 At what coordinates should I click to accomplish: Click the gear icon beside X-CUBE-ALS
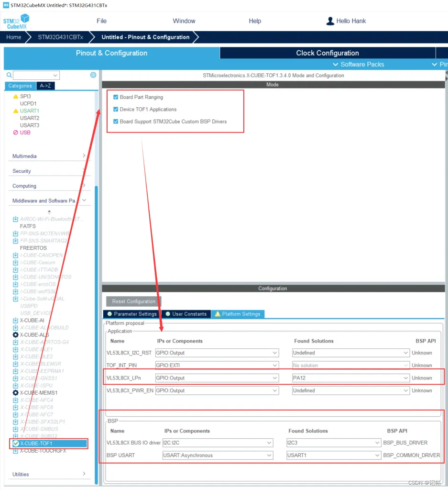pos(15,334)
